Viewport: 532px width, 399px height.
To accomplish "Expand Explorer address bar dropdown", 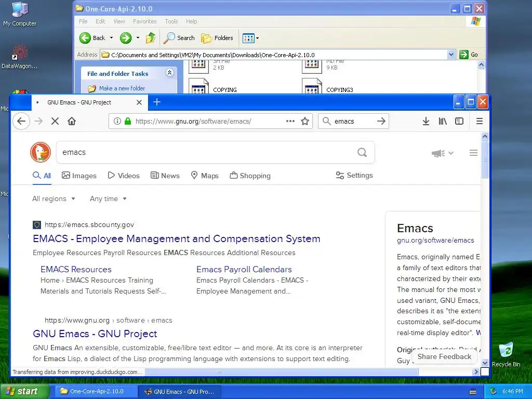I will click(x=451, y=55).
